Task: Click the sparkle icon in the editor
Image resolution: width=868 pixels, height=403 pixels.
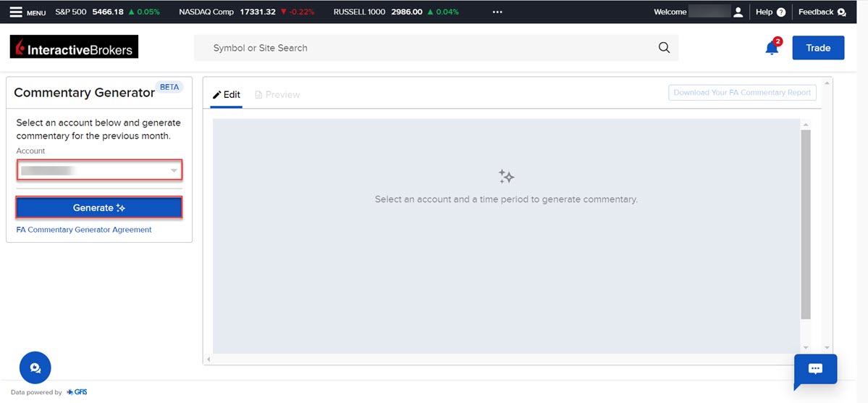Action: click(506, 177)
